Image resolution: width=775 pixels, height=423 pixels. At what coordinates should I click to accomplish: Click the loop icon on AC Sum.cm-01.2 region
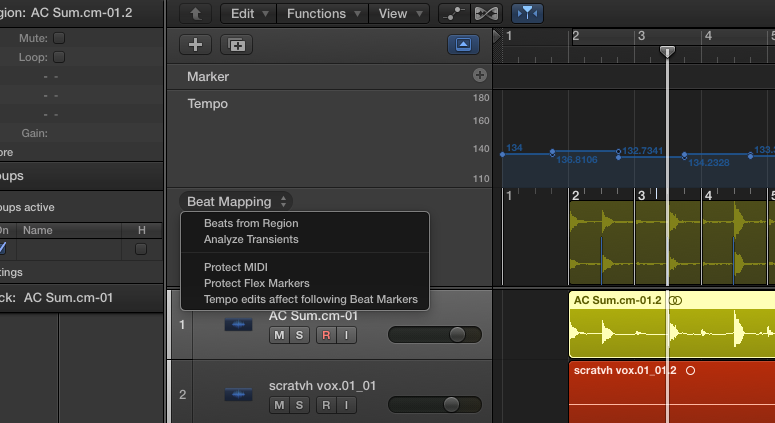(x=676, y=300)
